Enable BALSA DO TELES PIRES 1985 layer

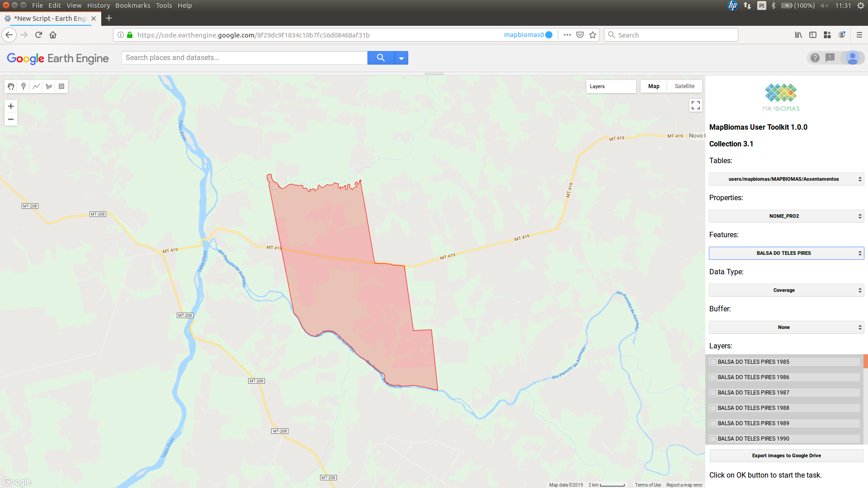tap(713, 362)
